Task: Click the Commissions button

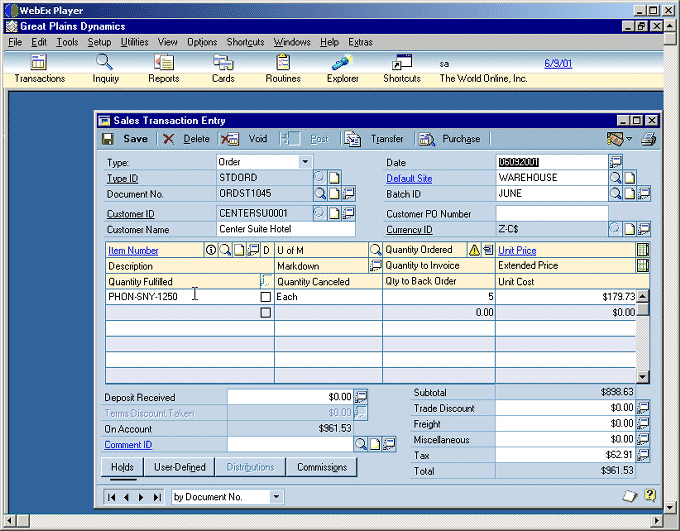Action: coord(322,467)
